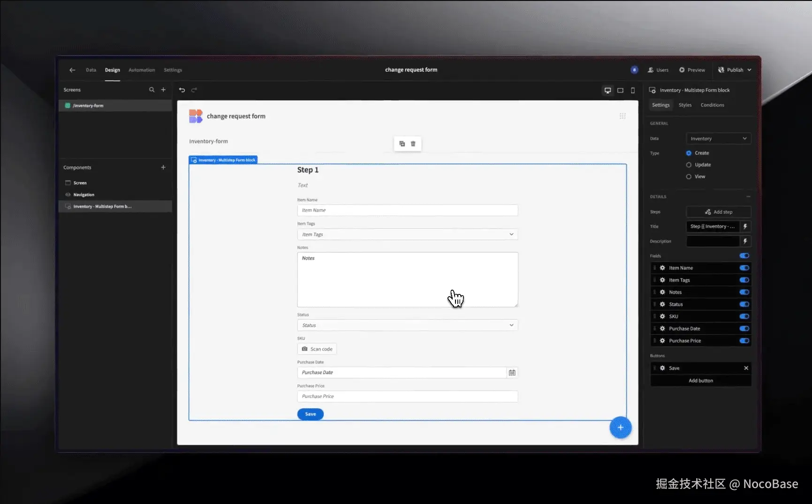
Task: Select the /inventory-form screen
Action: [x=115, y=105]
